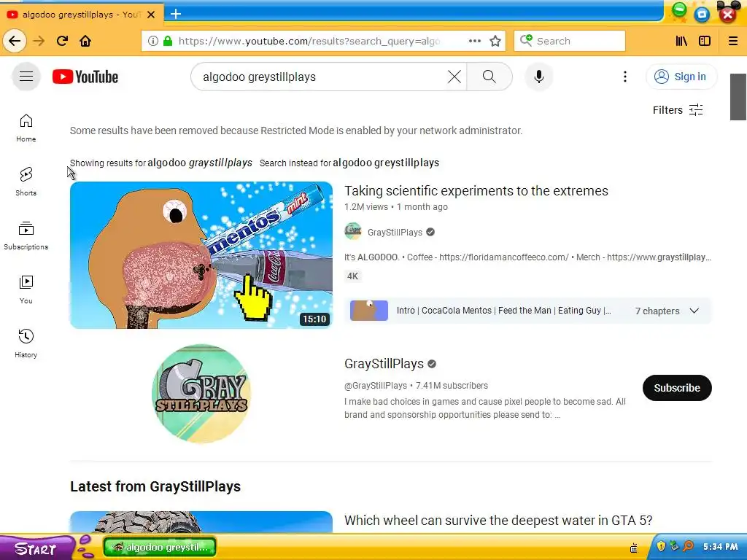This screenshot has height=560, width=747.
Task: Click the browser Search box
Action: click(x=569, y=41)
